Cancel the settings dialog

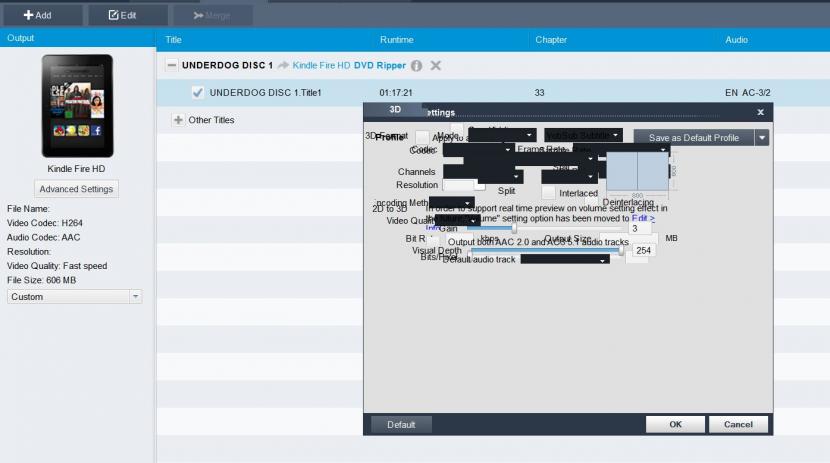click(x=738, y=424)
